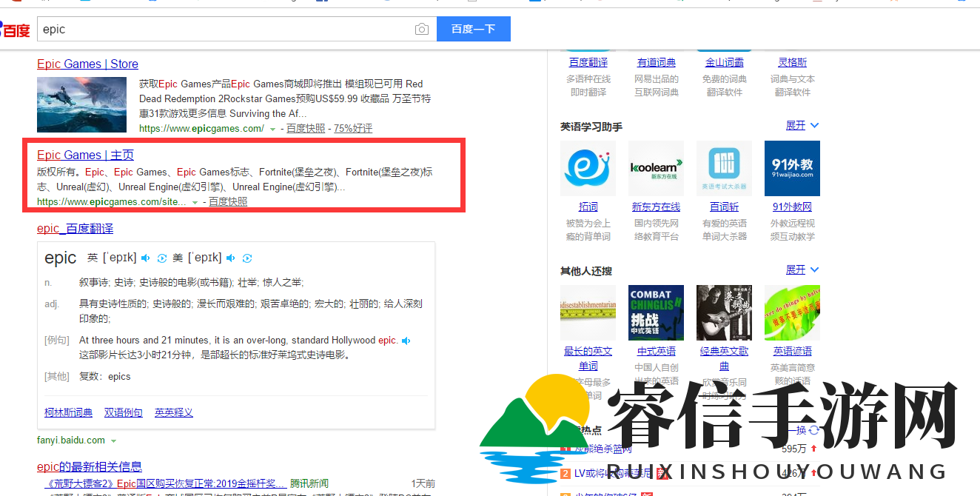Click the repeat-play icon after British phonetic
980x496 pixels.
[x=162, y=258]
